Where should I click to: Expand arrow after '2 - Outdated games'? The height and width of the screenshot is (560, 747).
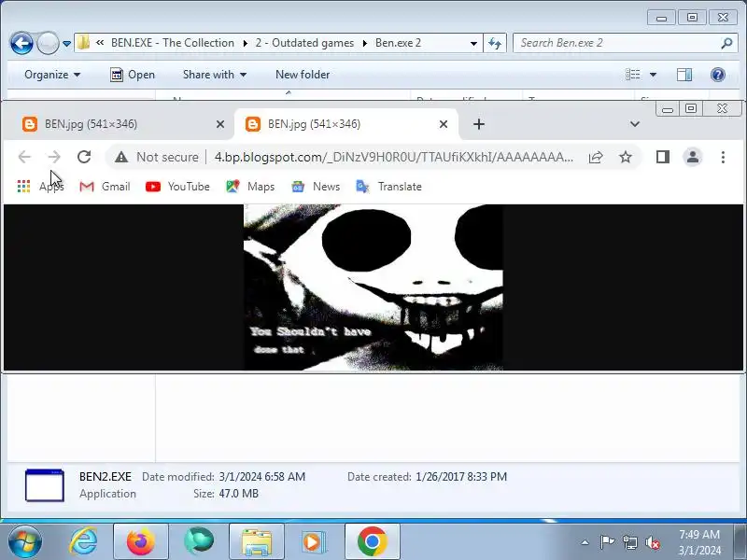[364, 43]
